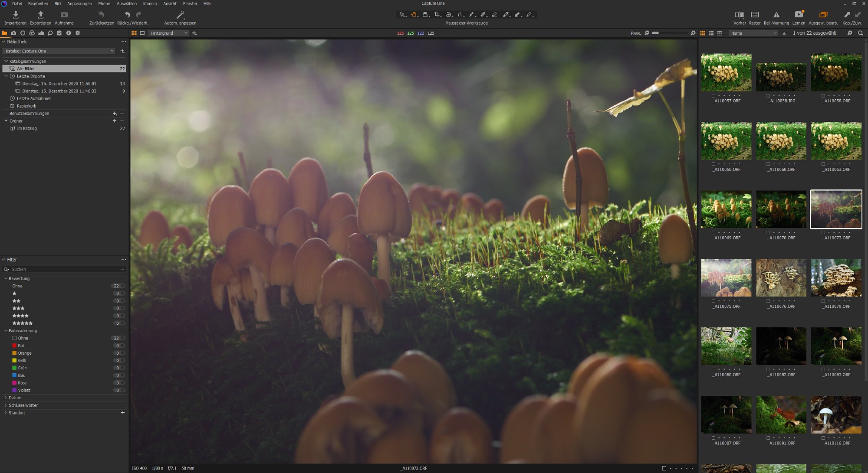Click Autom. anpassen magic wand
Image resolution: width=868 pixels, height=473 pixels.
(180, 15)
